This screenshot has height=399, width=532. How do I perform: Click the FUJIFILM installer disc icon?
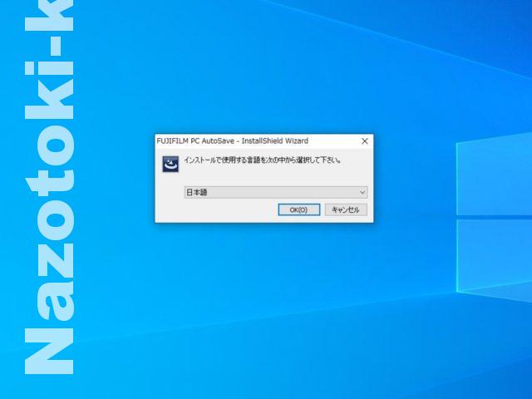pyautogui.click(x=170, y=165)
